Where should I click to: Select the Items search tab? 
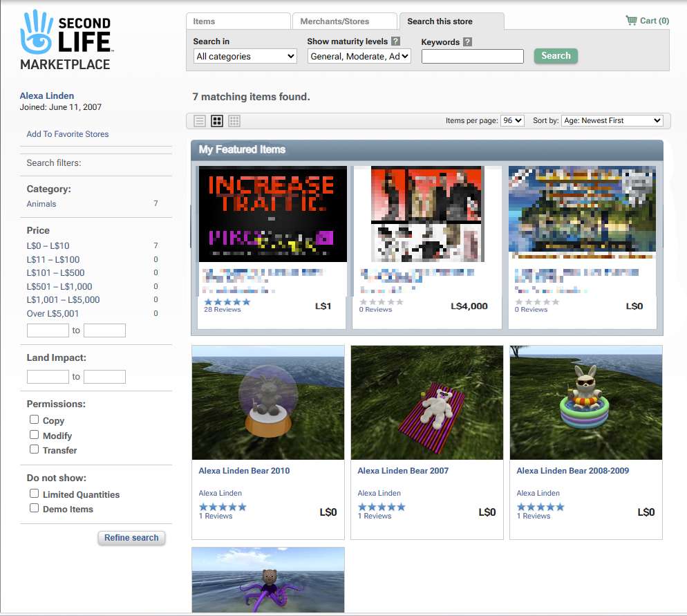[x=238, y=21]
